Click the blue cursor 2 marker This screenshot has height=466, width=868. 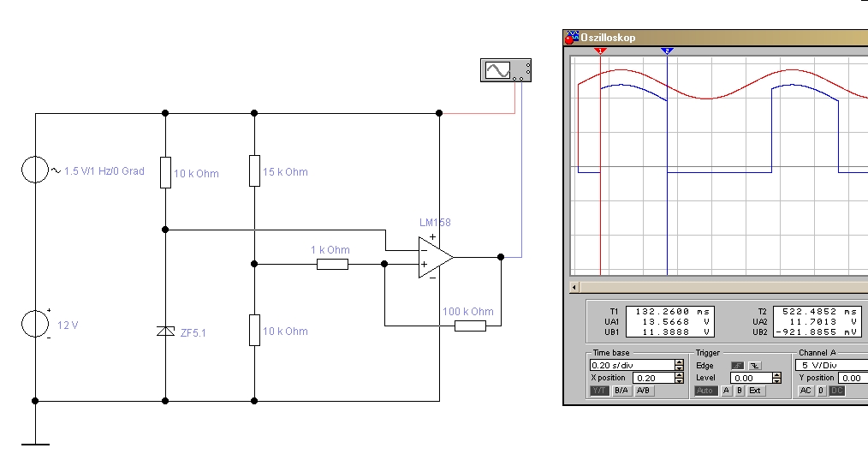[x=668, y=51]
